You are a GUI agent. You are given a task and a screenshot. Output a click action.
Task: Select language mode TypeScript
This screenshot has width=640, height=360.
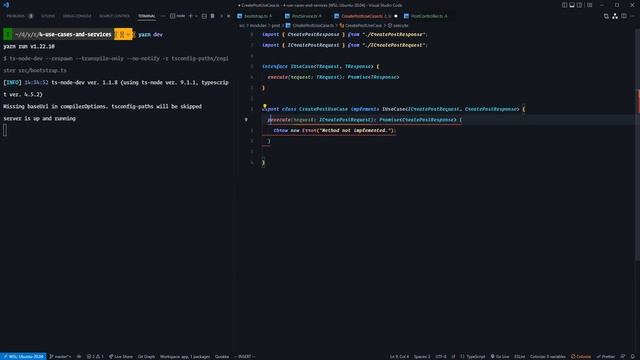coord(473,356)
